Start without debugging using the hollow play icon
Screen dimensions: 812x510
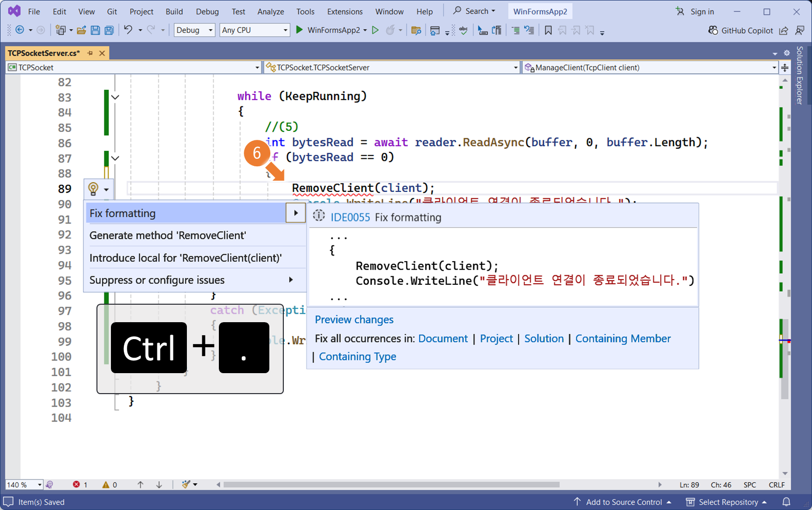point(375,30)
